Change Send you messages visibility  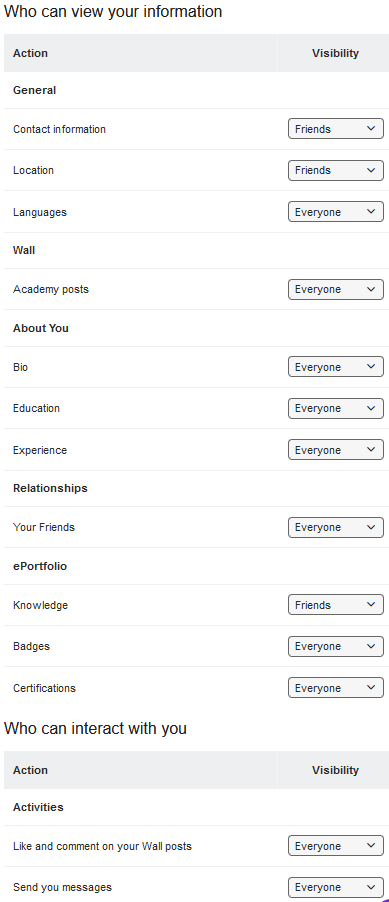click(x=335, y=887)
